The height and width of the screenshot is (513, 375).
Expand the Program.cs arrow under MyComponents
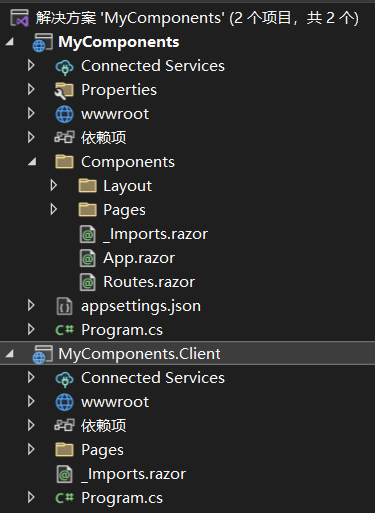pos(31,329)
